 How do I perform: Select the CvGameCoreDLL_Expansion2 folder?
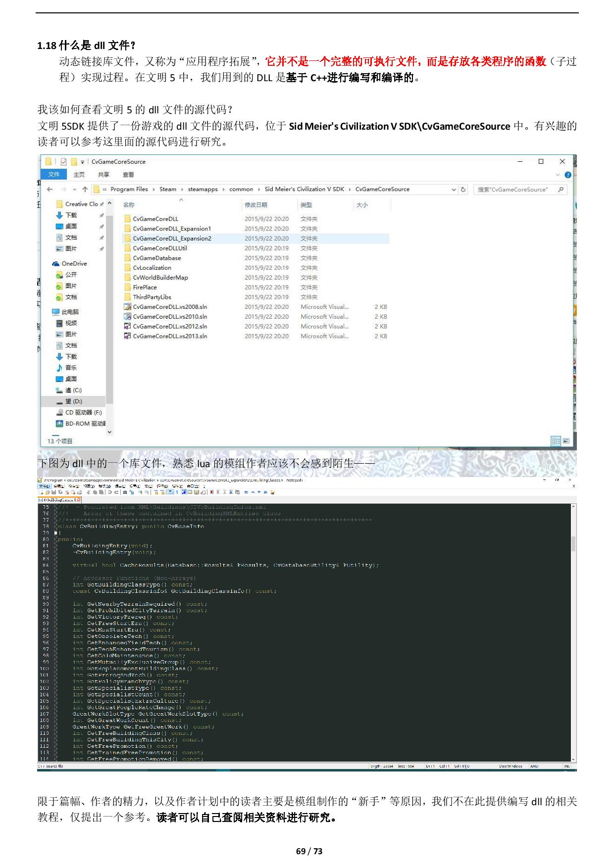point(172,239)
